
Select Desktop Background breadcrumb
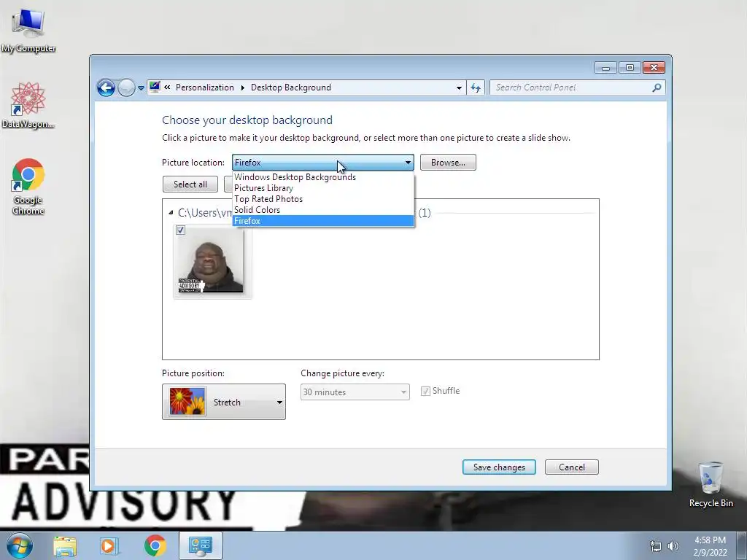[x=290, y=87]
